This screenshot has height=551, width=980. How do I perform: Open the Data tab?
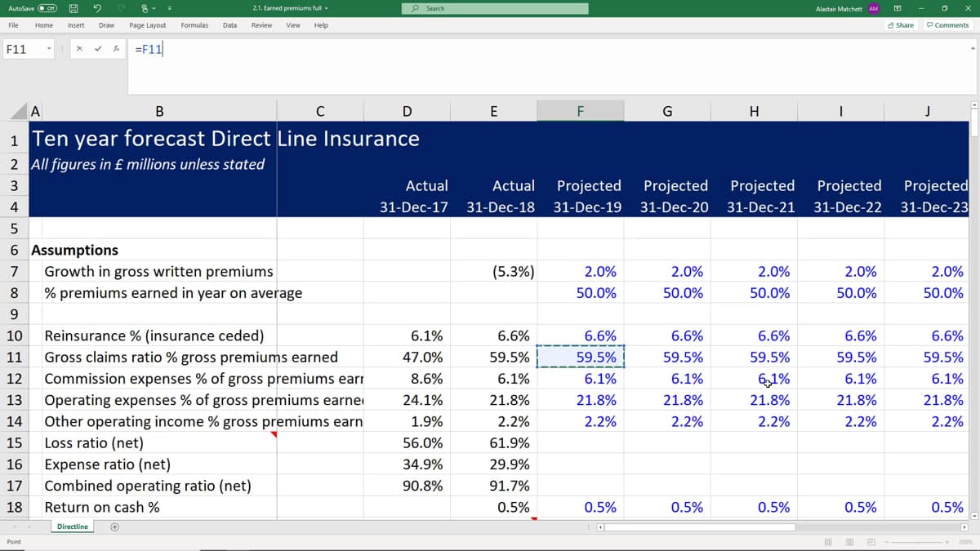(x=229, y=25)
